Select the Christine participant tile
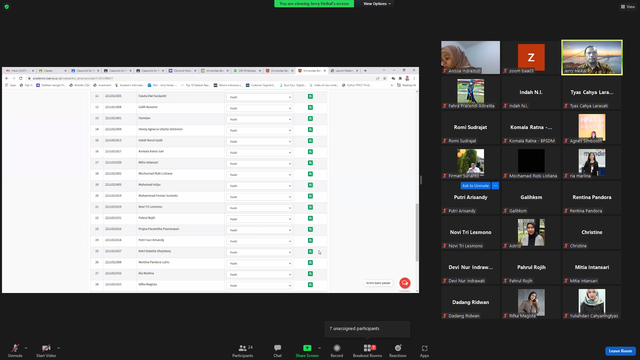The width and height of the screenshot is (640, 360). coord(592,232)
